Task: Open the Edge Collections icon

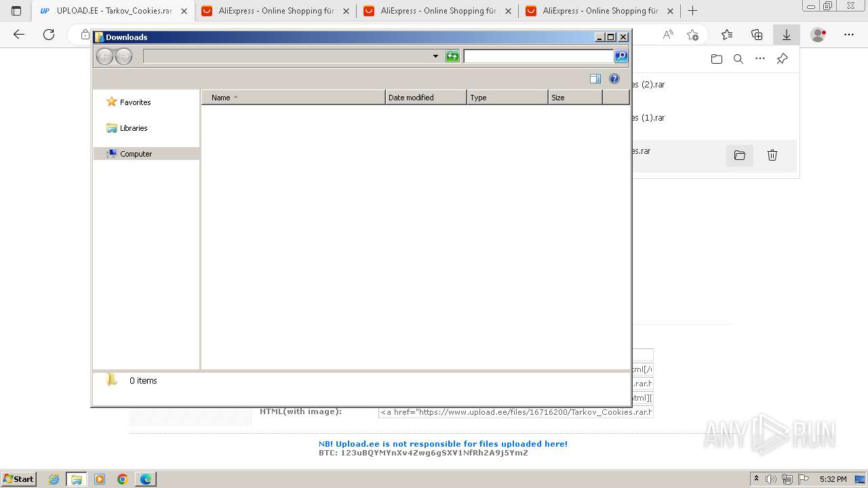Action: coord(757,35)
